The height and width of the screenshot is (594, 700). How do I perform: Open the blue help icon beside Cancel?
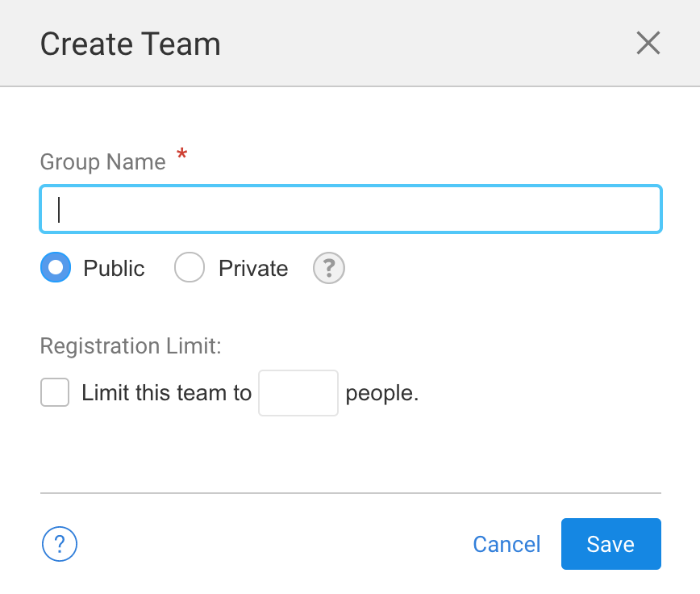pyautogui.click(x=60, y=544)
